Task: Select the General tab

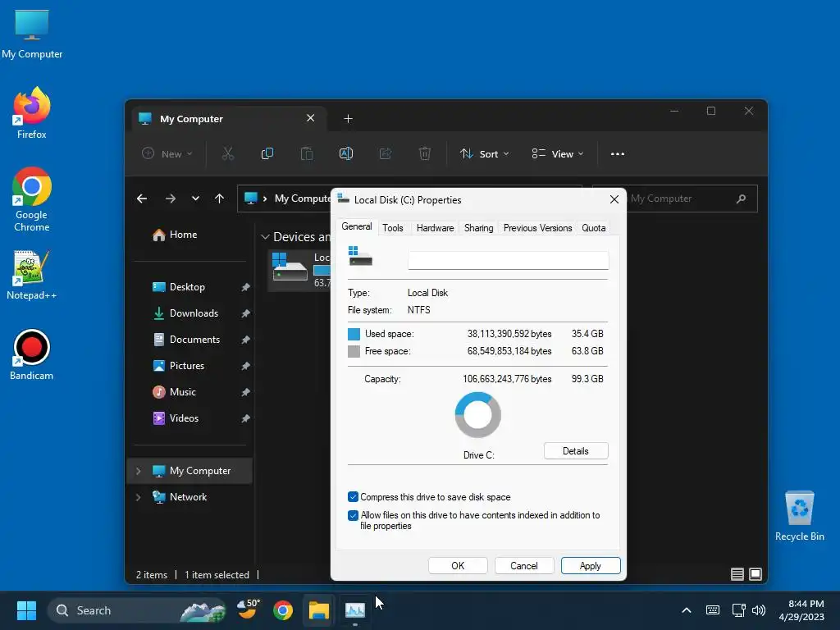Action: 357,226
